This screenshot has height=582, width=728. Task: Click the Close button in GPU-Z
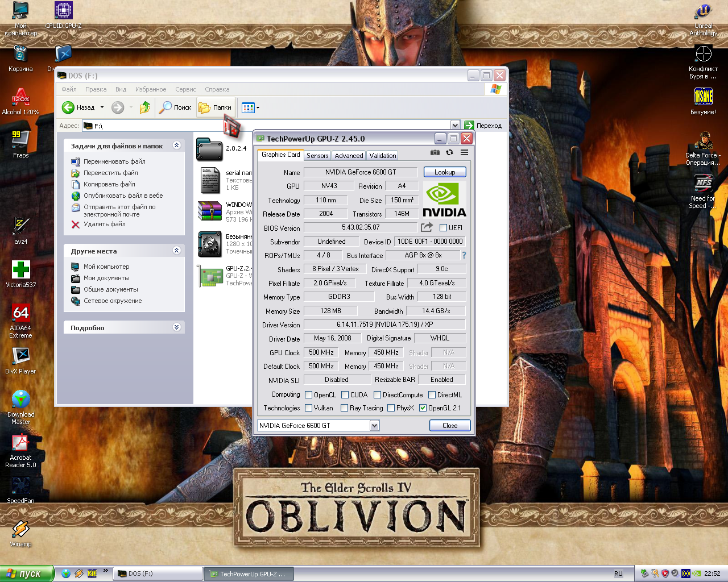[449, 426]
